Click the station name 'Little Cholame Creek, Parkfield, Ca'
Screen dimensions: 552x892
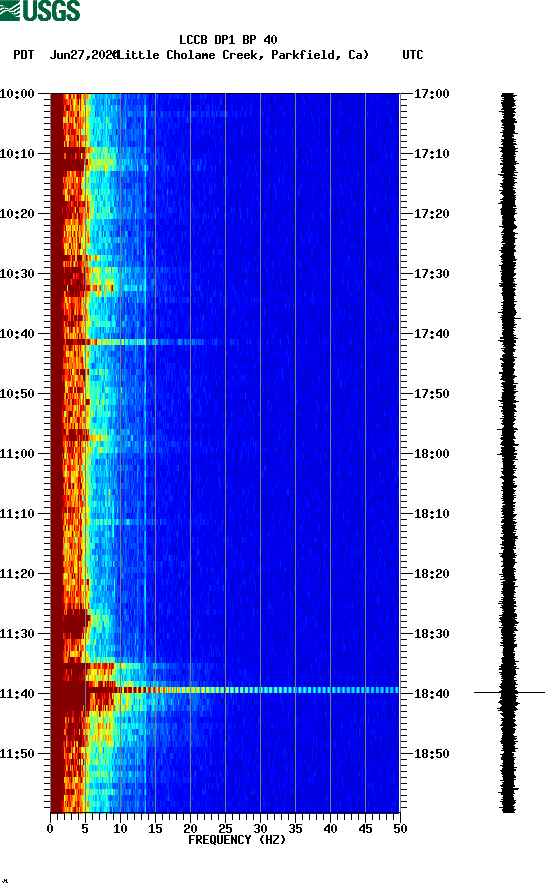242,55
